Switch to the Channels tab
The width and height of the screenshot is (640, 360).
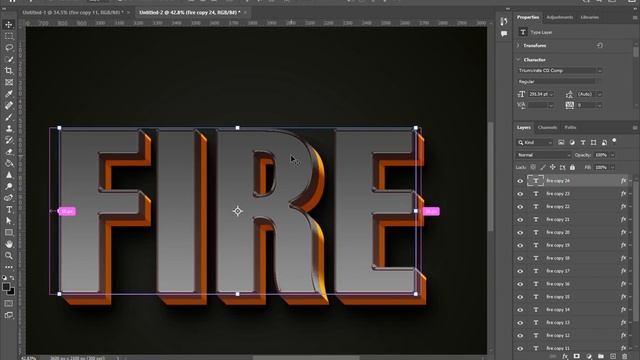pyautogui.click(x=547, y=127)
